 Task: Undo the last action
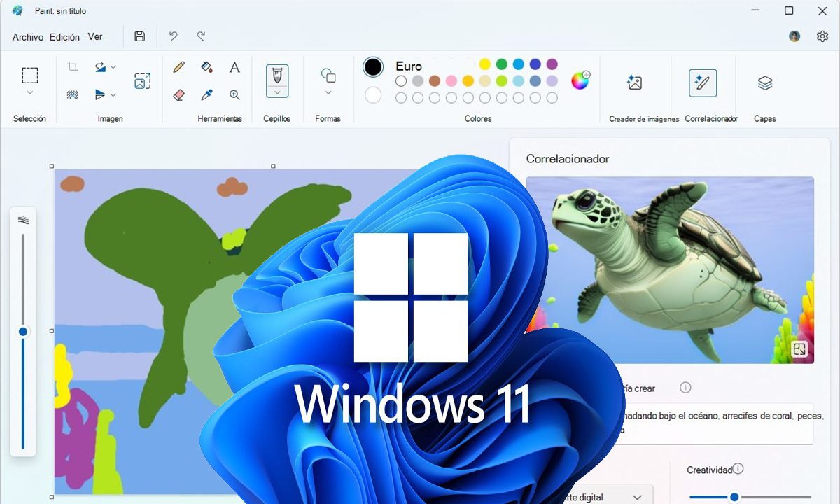[x=173, y=36]
